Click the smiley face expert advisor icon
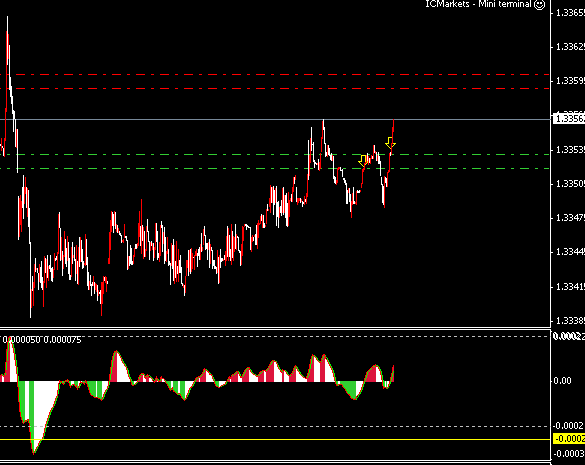Viewport: 585px width, 465px height. click(x=539, y=4)
